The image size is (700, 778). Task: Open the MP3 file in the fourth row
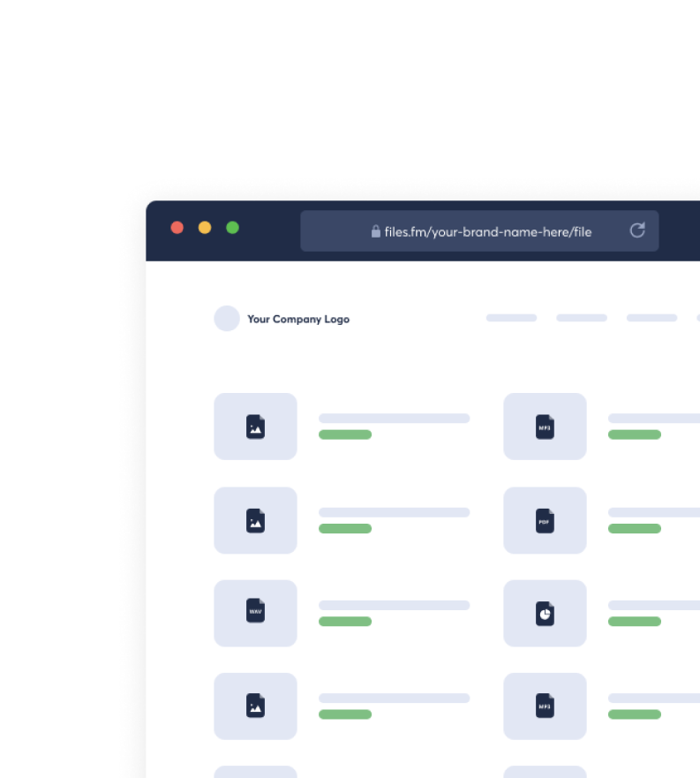point(545,706)
